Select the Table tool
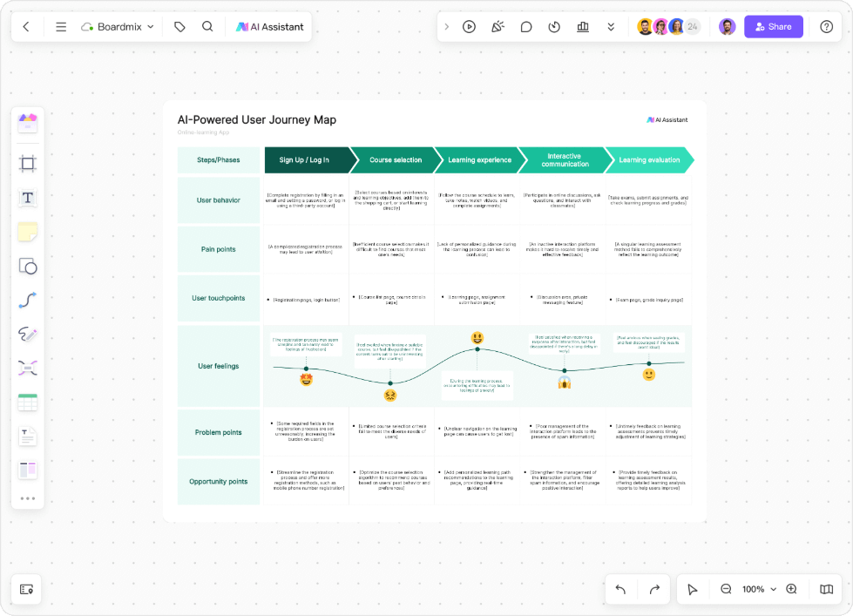The height and width of the screenshot is (616, 853). coord(28,403)
